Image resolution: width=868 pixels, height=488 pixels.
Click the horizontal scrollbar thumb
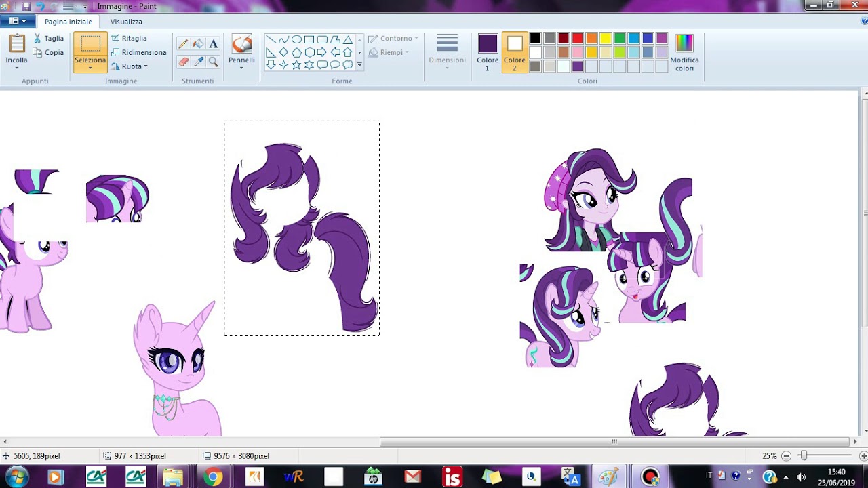pos(614,442)
